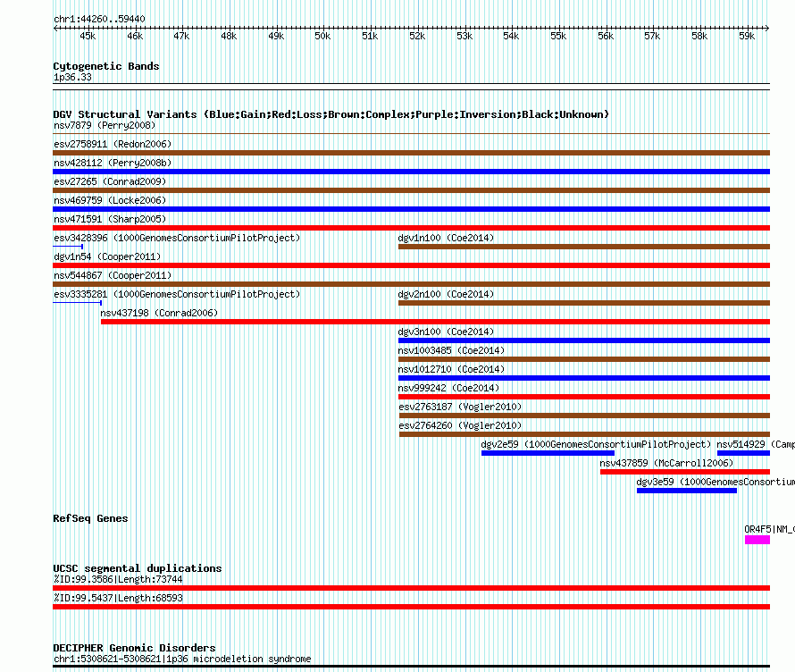The height and width of the screenshot is (672, 795).
Task: Click the chr1:5308621 microdeletion syndrome label
Action: [x=182, y=659]
